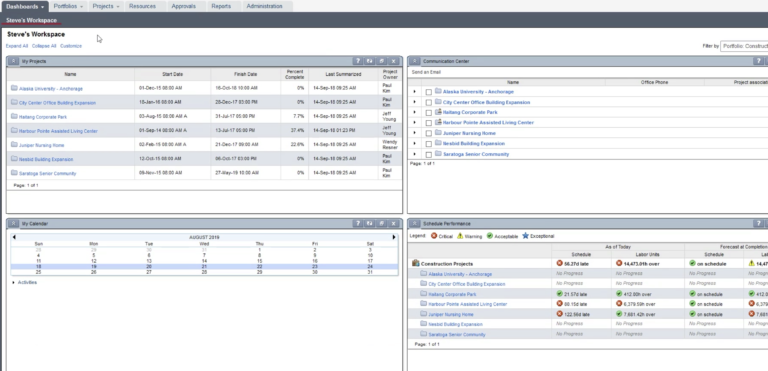Close the My Calendar portlet

click(x=394, y=223)
